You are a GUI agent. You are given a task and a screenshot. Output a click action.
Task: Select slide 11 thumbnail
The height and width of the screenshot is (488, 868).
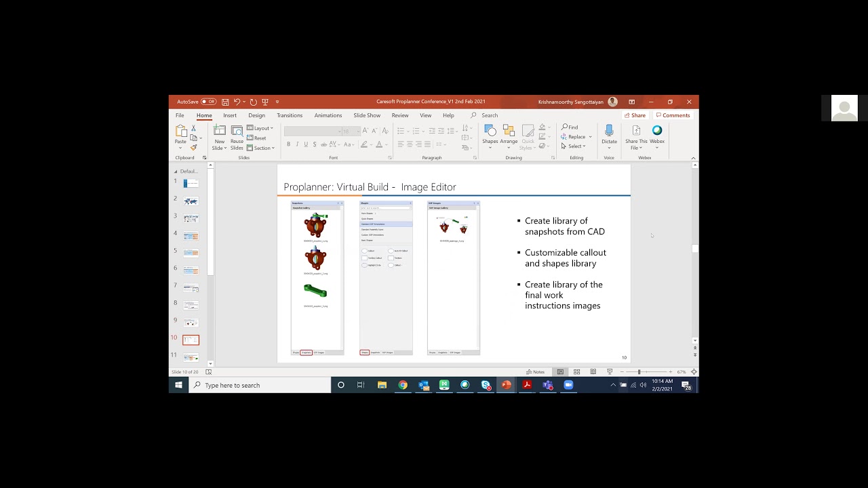click(x=191, y=357)
